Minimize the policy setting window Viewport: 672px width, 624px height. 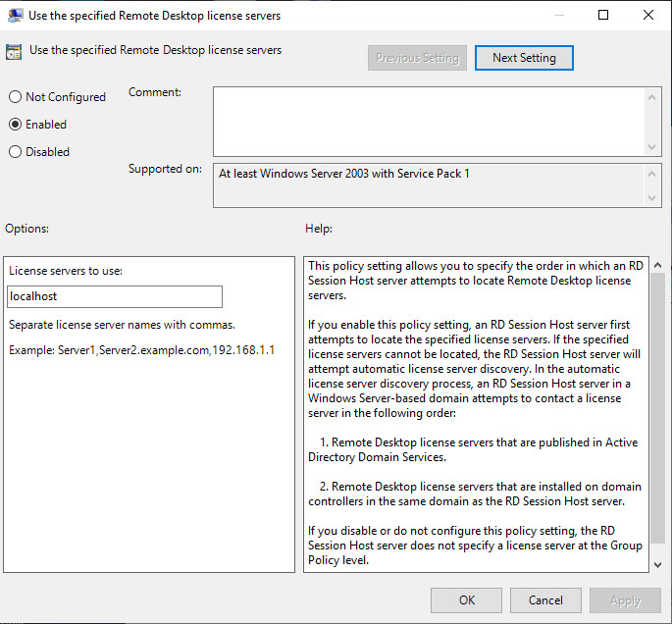(558, 16)
